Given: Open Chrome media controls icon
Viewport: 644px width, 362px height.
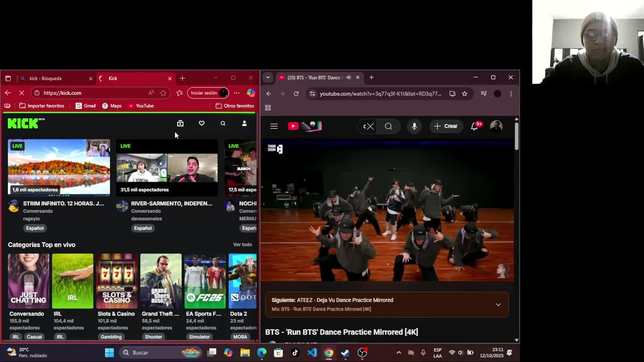Looking at the screenshot, I should [x=484, y=94].
